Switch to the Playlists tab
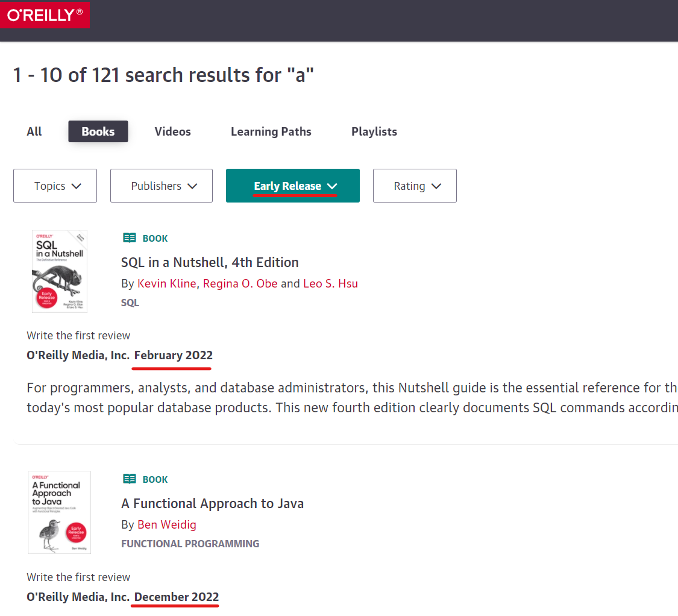Screen dimensions: 678x616 tap(374, 131)
